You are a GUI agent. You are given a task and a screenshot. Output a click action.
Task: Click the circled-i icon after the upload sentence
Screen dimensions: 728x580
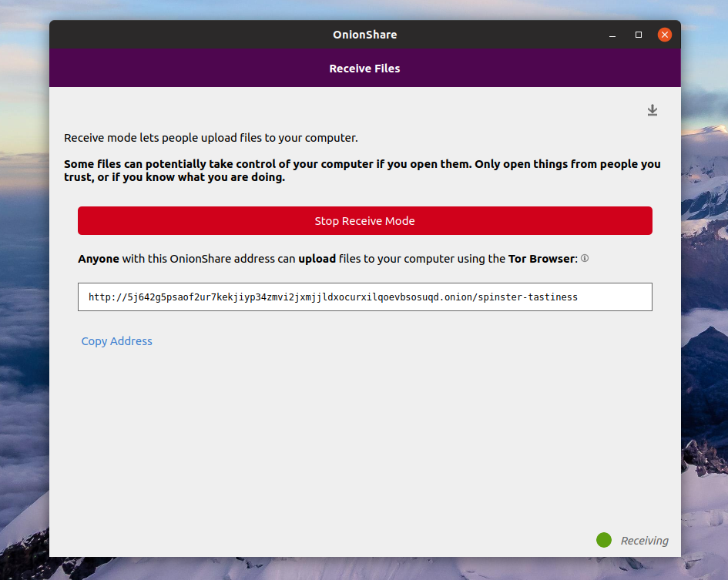[584, 258]
